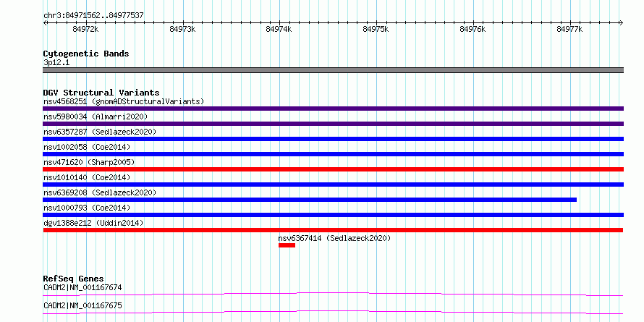Click the DGV Structural Variants track heading

[101, 93]
